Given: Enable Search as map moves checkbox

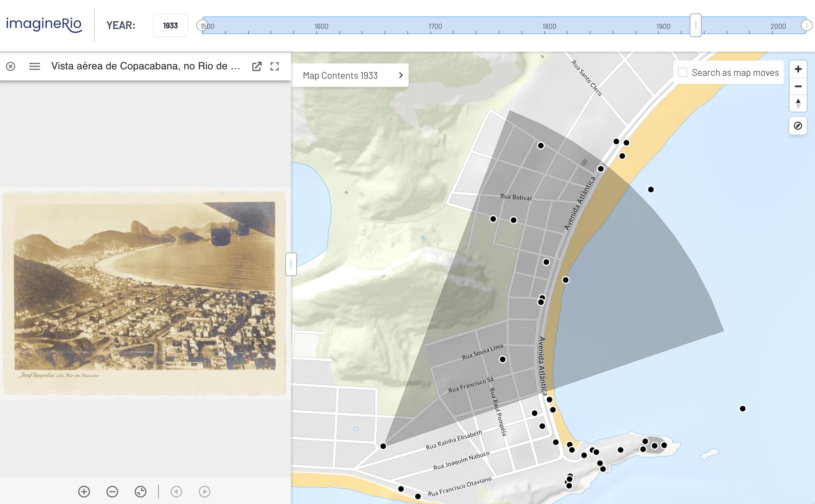Looking at the screenshot, I should click(x=683, y=72).
